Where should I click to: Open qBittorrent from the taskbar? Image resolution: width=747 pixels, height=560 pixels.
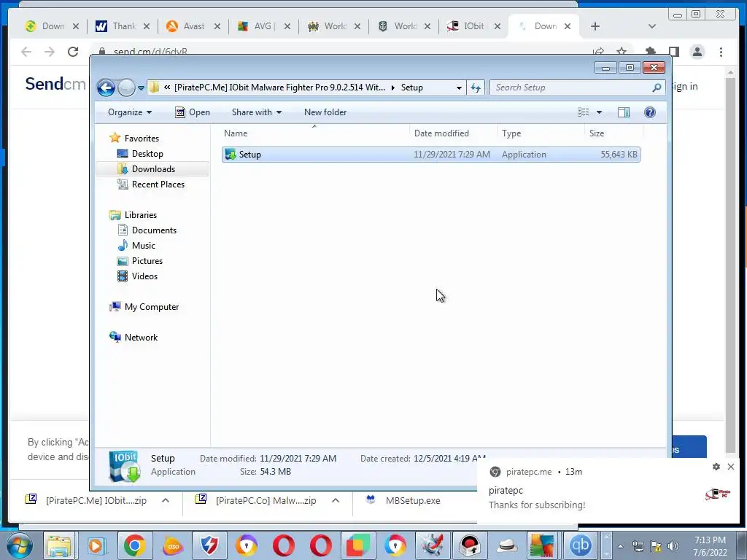(580, 545)
